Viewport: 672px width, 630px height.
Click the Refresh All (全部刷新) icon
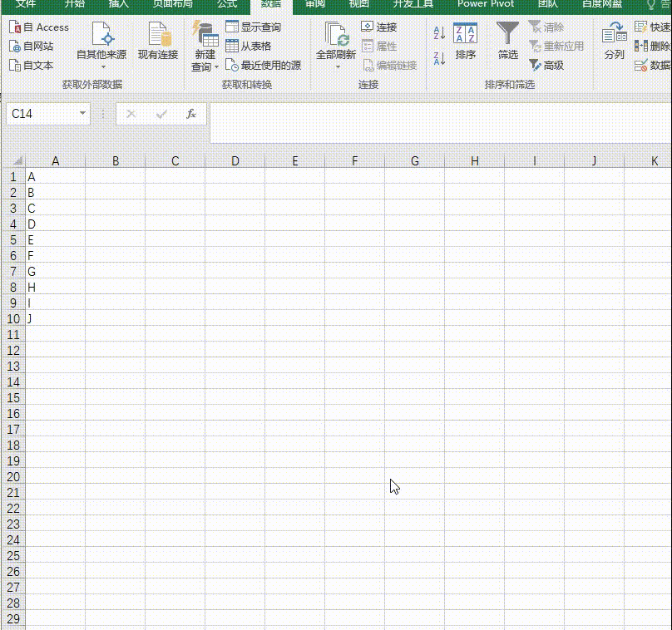(336, 35)
